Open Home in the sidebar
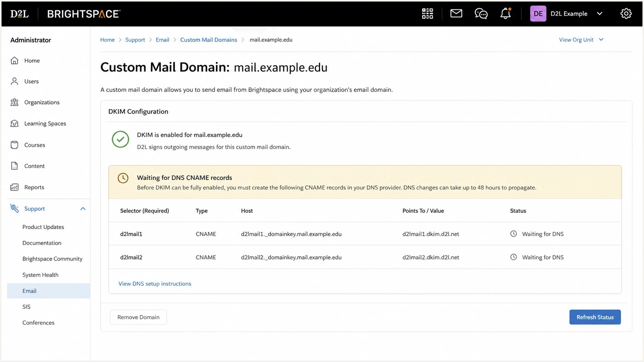644x362 pixels. coord(32,60)
